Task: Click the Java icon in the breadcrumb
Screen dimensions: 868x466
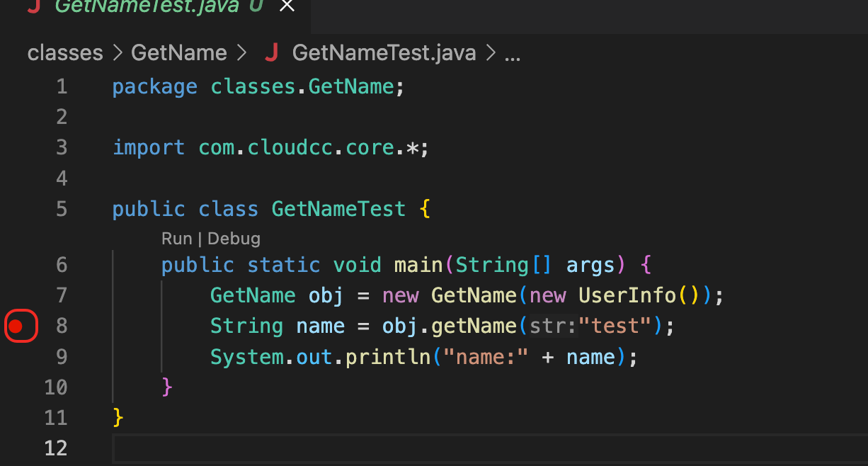Action: pos(270,53)
